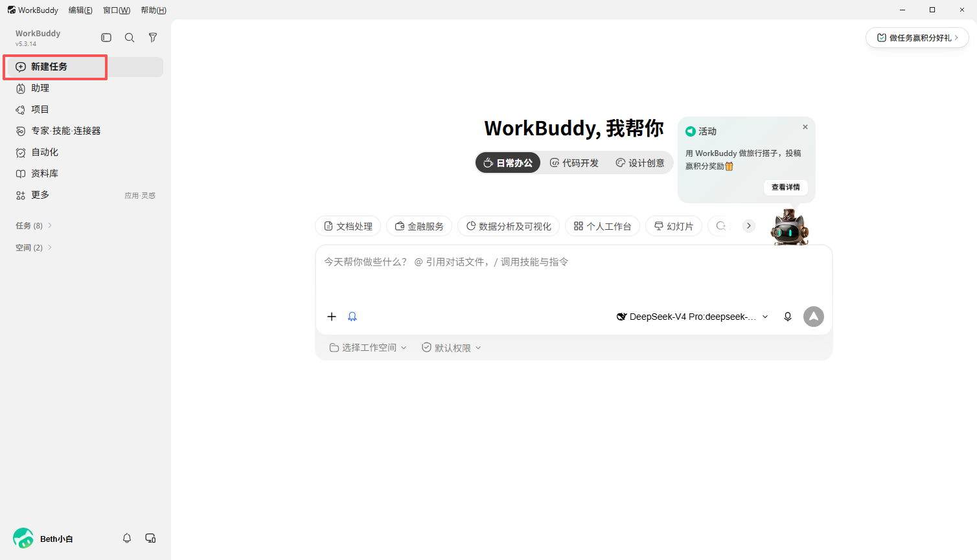Open Beth小白 profile avatar
This screenshot has width=977, height=560.
23,538
